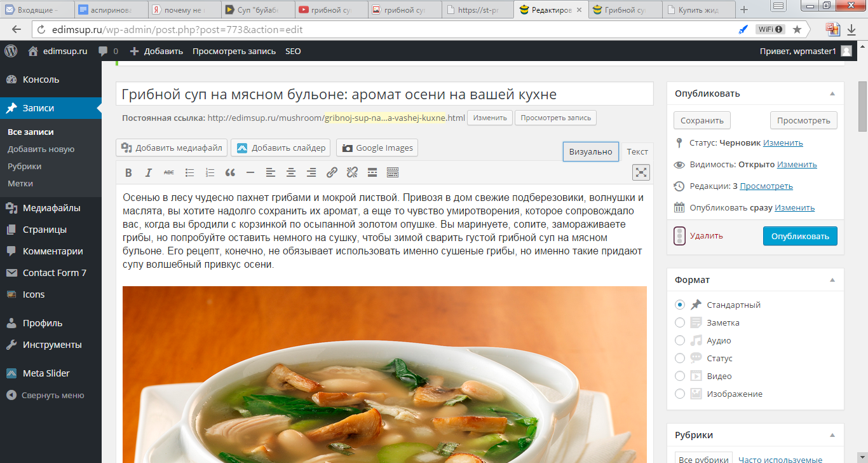
Task: Apply italic formatting to text
Action: pyautogui.click(x=148, y=172)
